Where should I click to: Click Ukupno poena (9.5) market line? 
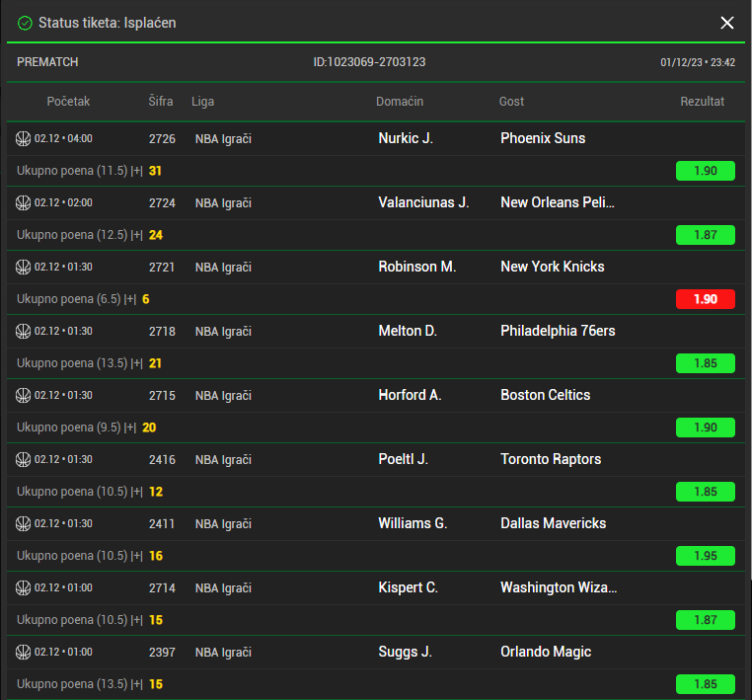coord(86,428)
